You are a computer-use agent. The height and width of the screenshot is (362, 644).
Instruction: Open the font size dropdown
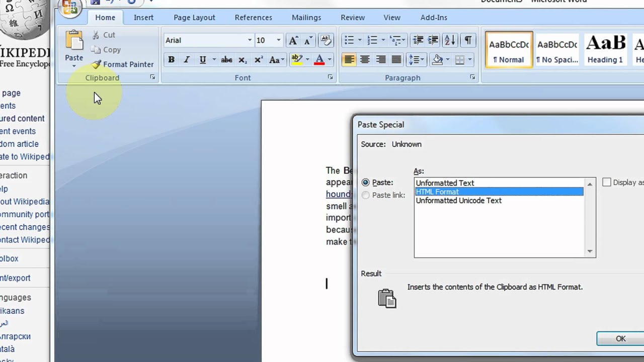coord(278,40)
